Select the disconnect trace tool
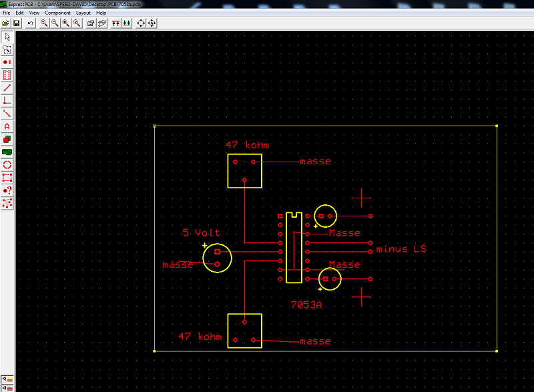This screenshot has width=534, height=392. pyautogui.click(x=7, y=114)
